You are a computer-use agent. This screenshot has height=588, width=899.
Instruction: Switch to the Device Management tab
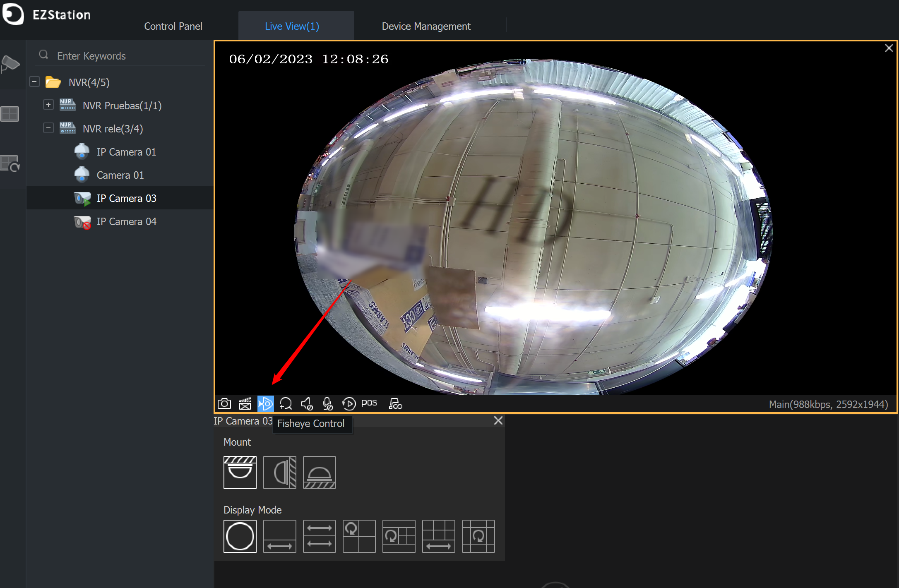[x=426, y=26]
